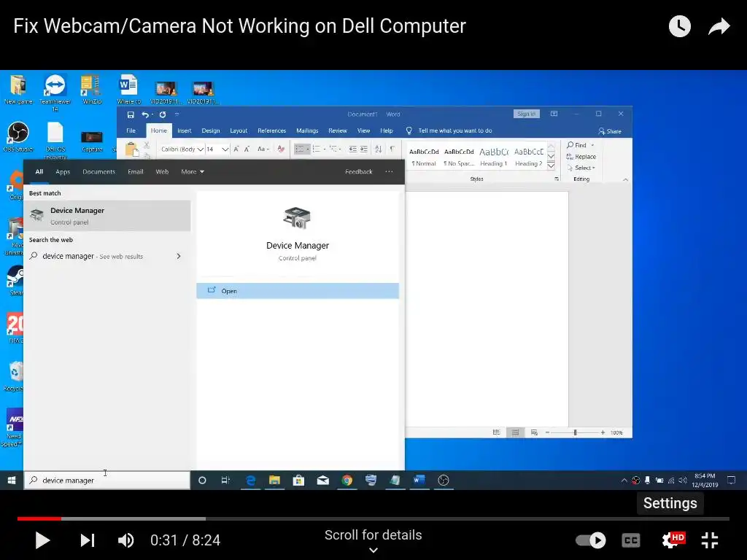Select Device Manager best match result
The height and width of the screenshot is (560, 747).
(107, 216)
